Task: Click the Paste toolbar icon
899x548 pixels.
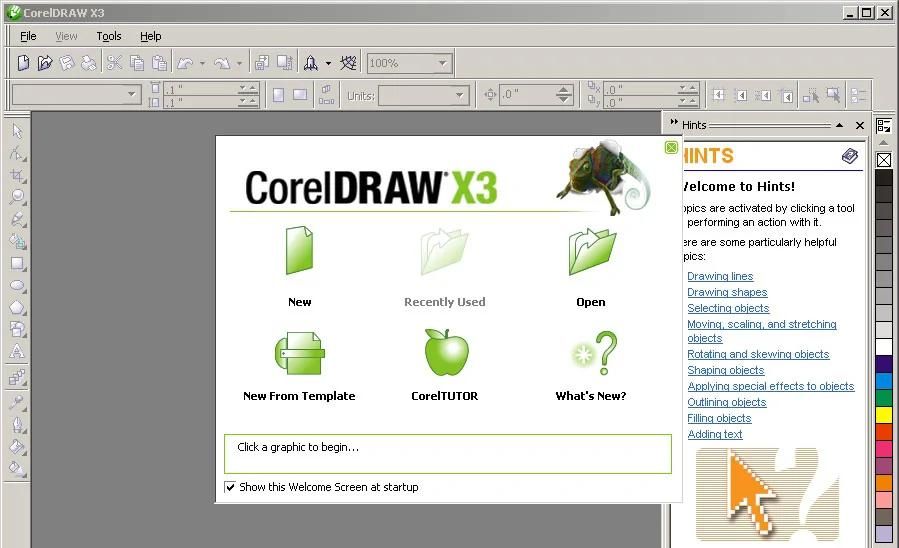Action: 159,62
